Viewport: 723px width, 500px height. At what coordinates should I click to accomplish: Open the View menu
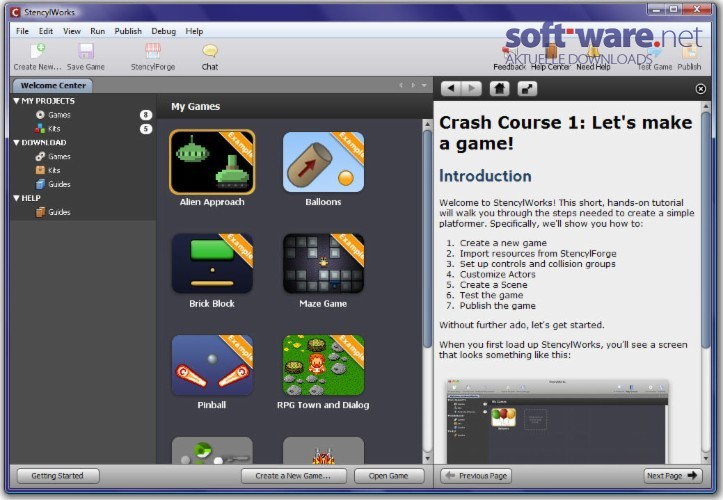click(x=72, y=31)
